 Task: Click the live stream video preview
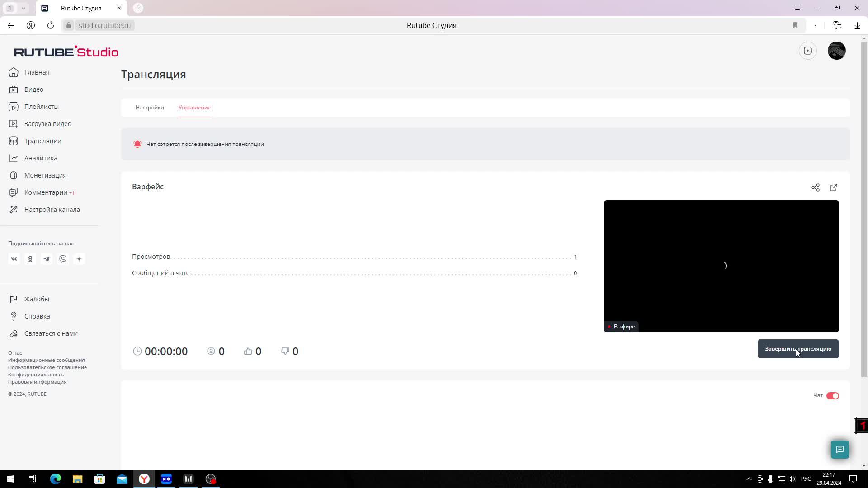click(x=722, y=266)
